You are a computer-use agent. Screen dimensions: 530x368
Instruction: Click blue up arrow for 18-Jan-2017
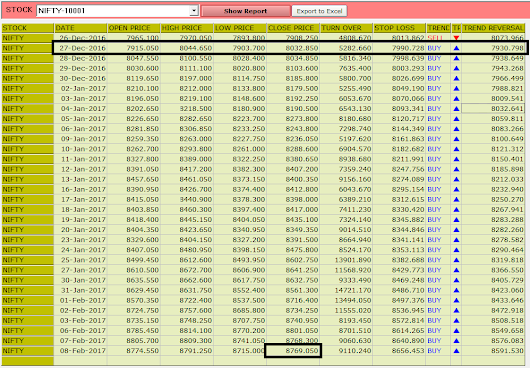(x=456, y=210)
